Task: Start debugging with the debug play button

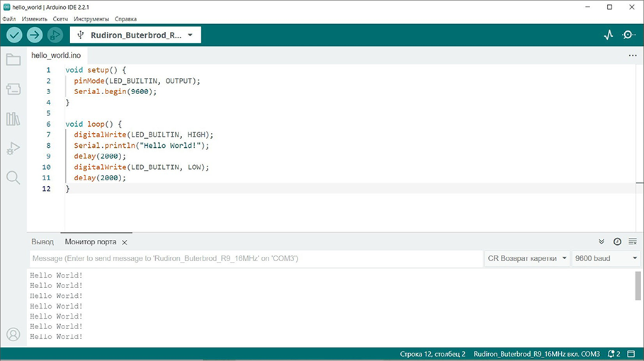Action: tap(55, 35)
